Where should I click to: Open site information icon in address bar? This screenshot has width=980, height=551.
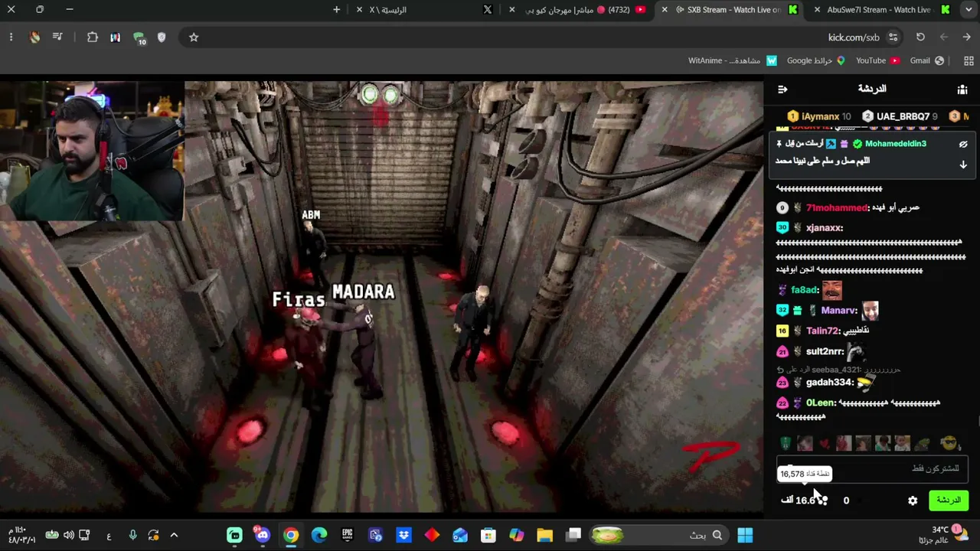(893, 37)
